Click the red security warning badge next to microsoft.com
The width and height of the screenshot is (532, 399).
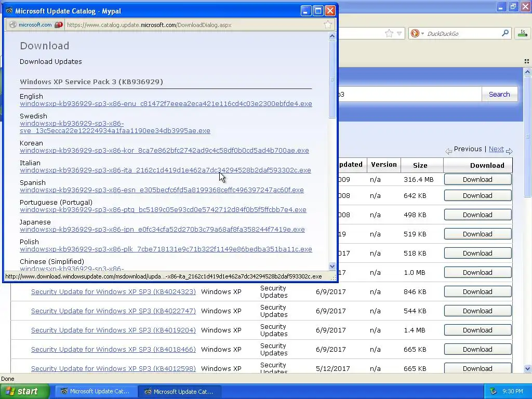(59, 24)
